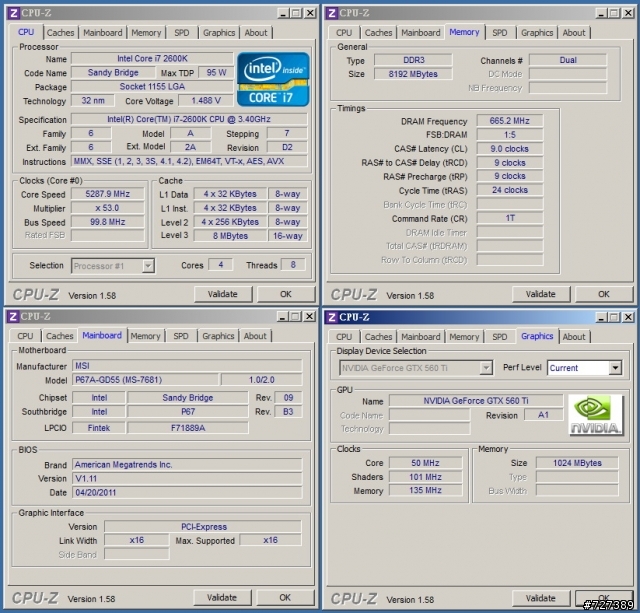The image size is (640, 613).
Task: Click the GPU Core clock value 50 MHz
Action: pyautogui.click(x=425, y=463)
